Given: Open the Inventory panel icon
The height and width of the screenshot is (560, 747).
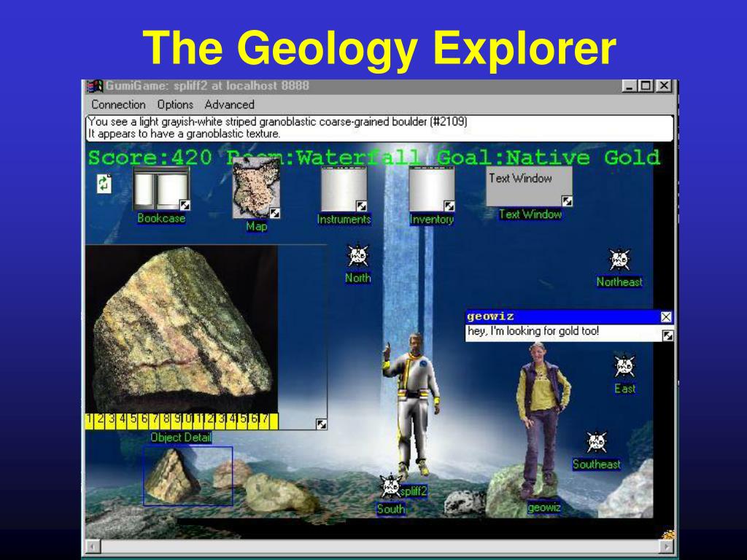Looking at the screenshot, I should click(432, 189).
